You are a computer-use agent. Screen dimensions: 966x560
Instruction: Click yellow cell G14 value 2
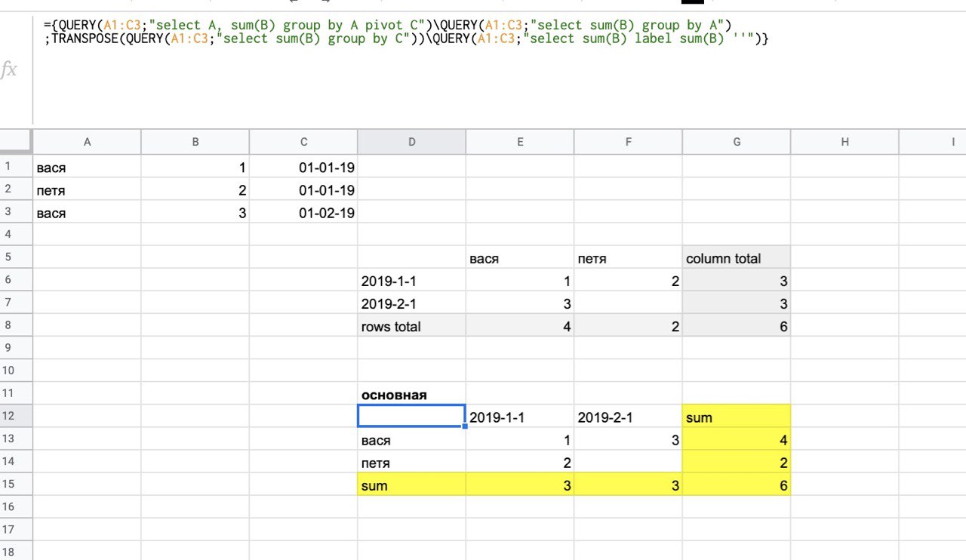point(737,461)
